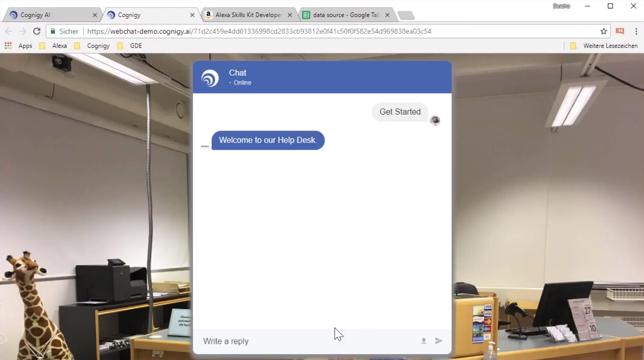Click the user avatar beside Get Started
The width and height of the screenshot is (644, 360).
pos(435,120)
